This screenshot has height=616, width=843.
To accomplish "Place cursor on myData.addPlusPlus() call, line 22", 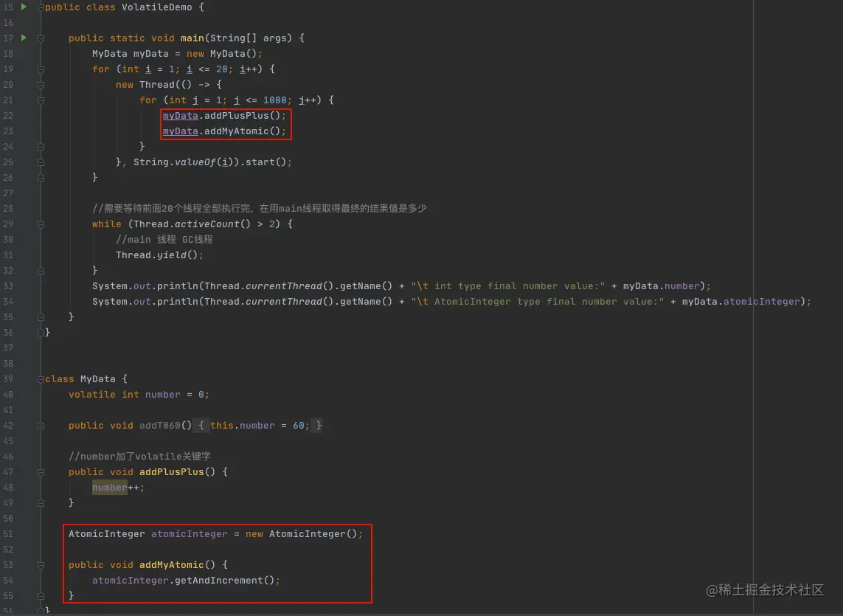I will (x=224, y=116).
